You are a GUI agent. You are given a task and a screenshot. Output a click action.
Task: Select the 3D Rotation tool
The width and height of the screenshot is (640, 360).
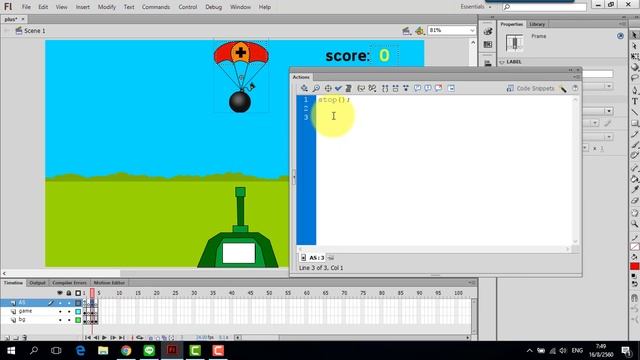pyautogui.click(x=634, y=67)
